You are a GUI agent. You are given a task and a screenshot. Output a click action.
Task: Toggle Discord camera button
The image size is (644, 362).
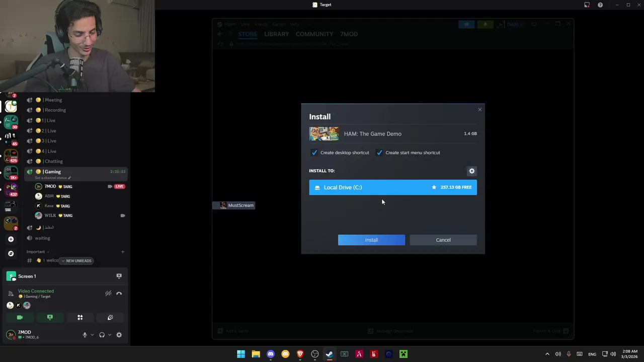click(x=20, y=318)
